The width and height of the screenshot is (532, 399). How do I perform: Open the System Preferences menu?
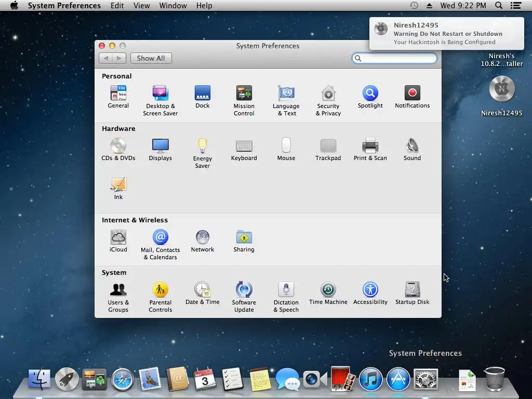coord(64,5)
